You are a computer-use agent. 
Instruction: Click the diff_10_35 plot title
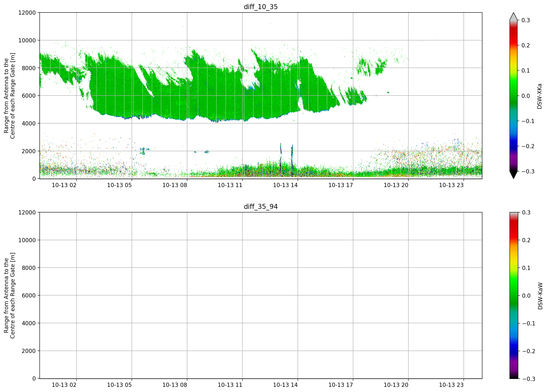[x=261, y=7]
